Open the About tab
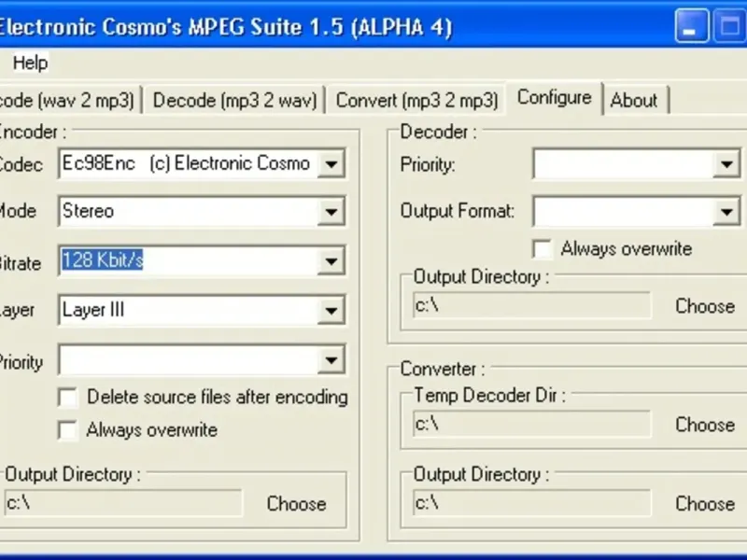This screenshot has height=560, width=747. click(634, 100)
